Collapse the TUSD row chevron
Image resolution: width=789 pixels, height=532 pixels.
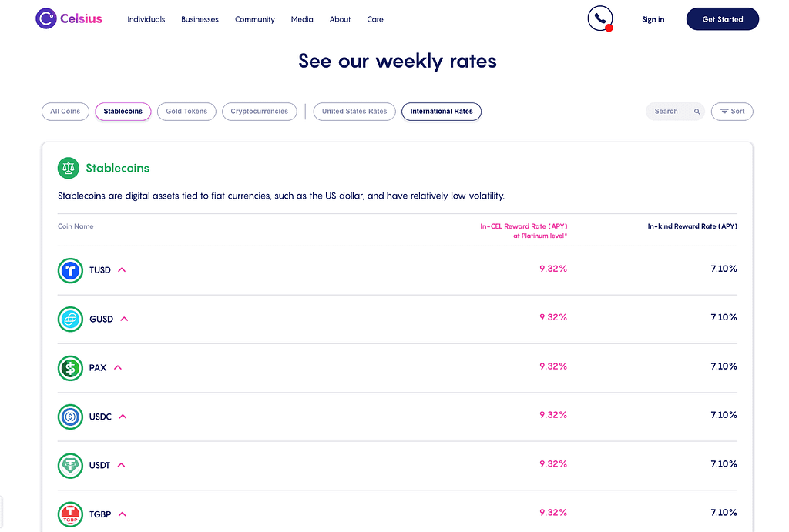click(x=122, y=270)
